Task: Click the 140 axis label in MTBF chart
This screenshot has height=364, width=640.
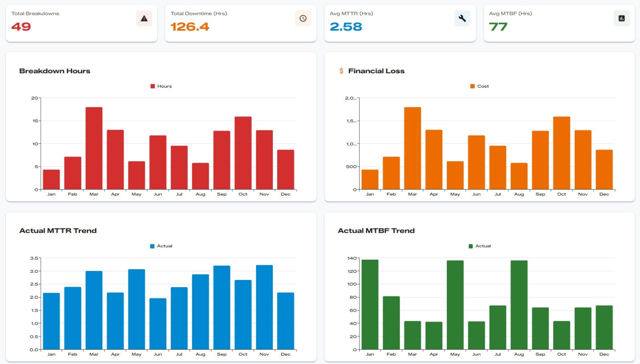Action: coord(352,258)
